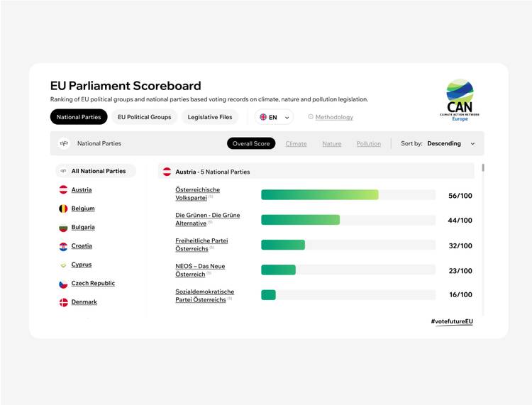Viewport: 532px width, 405px height.
Task: Click the Belgium flag icon
Action: click(x=63, y=209)
